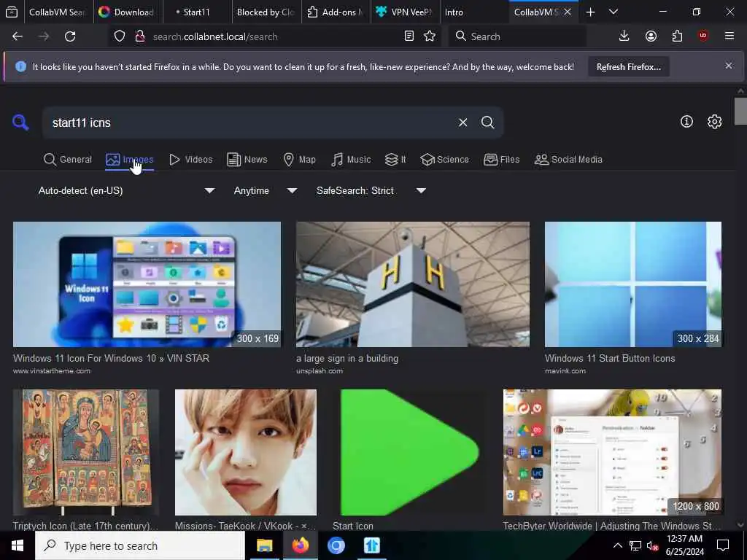747x560 pixels.
Task: Open a new tab with plus button
Action: click(590, 12)
